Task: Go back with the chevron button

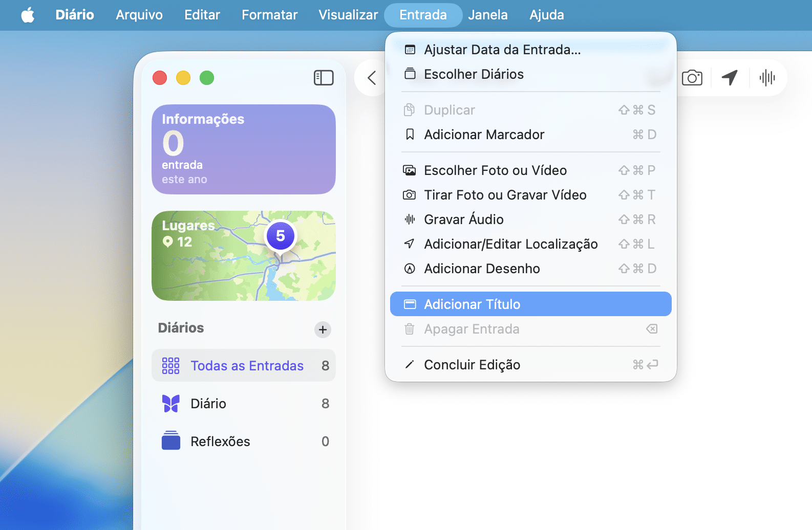Action: point(372,78)
